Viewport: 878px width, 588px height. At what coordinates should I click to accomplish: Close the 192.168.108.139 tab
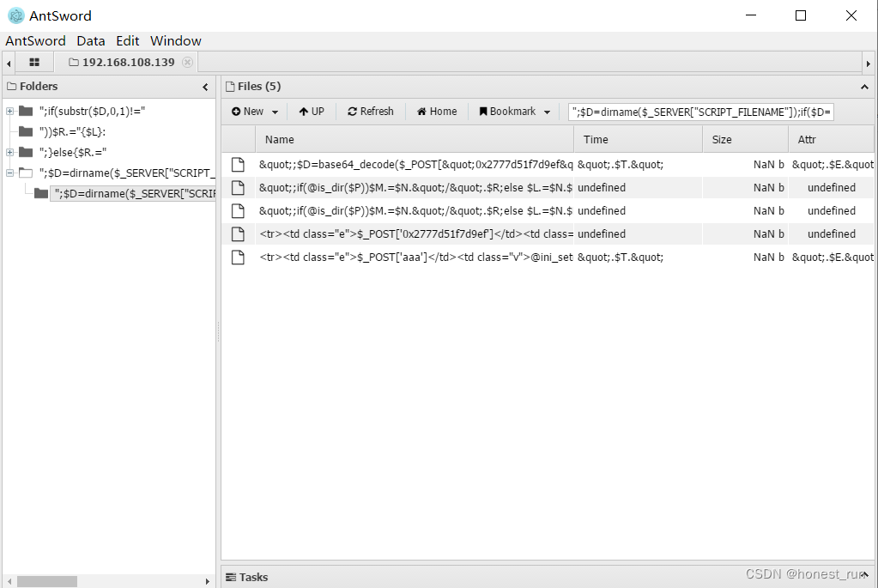point(188,62)
